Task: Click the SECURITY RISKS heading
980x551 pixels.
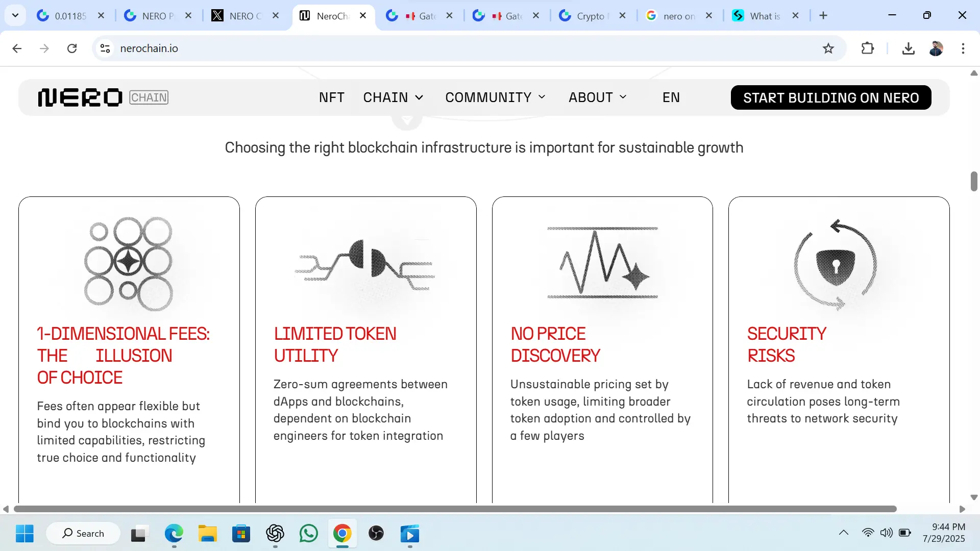Action: 787,344
